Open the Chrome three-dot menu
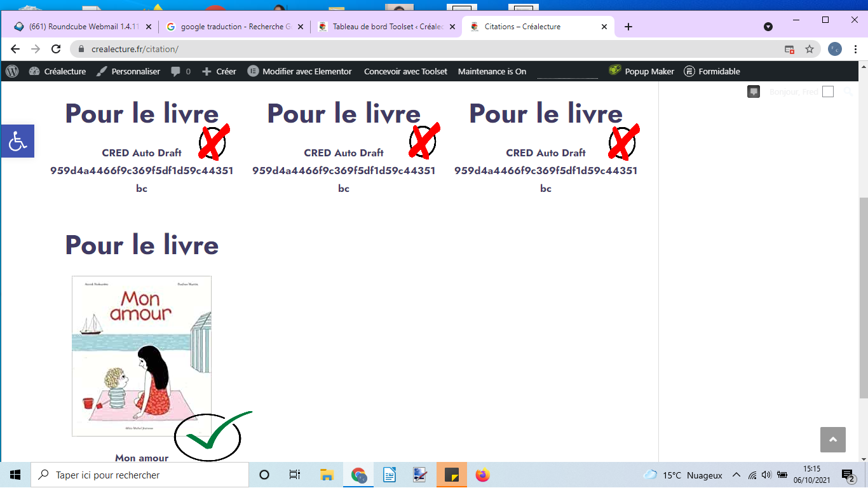868x488 pixels. 855,49
